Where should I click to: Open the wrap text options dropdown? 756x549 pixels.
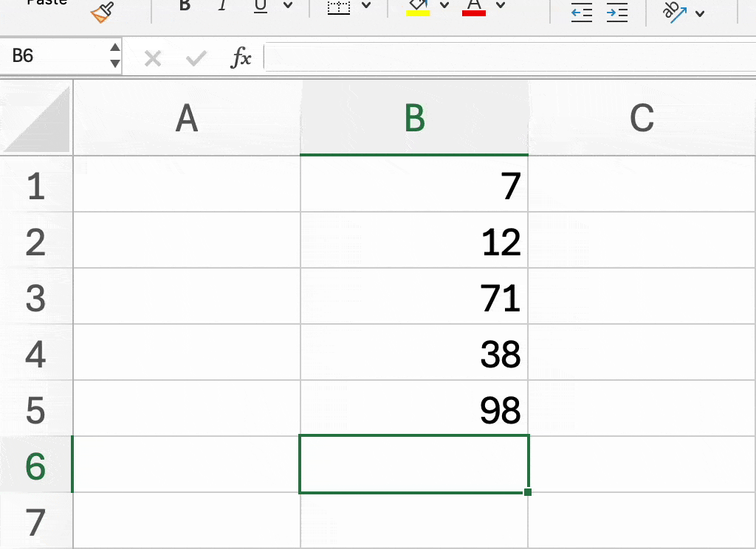tap(699, 13)
